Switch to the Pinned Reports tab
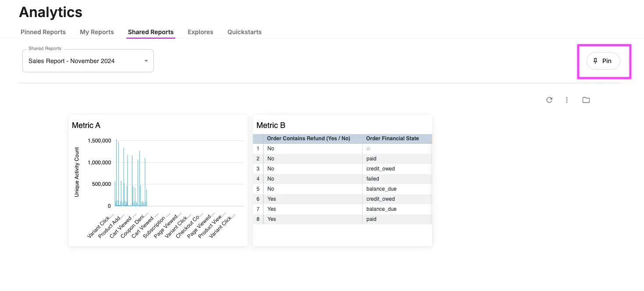 tap(43, 32)
